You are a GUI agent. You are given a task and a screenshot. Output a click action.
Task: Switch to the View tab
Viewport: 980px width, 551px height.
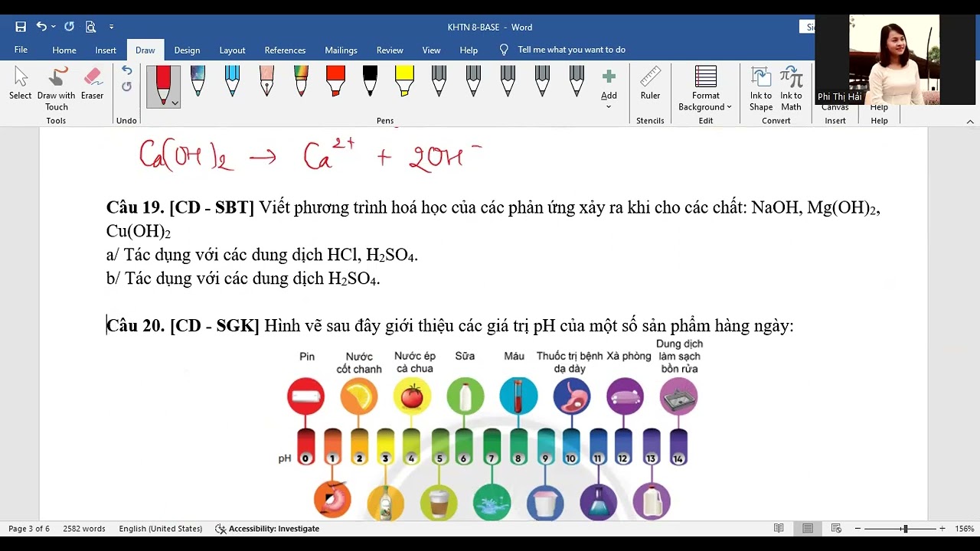tap(432, 50)
